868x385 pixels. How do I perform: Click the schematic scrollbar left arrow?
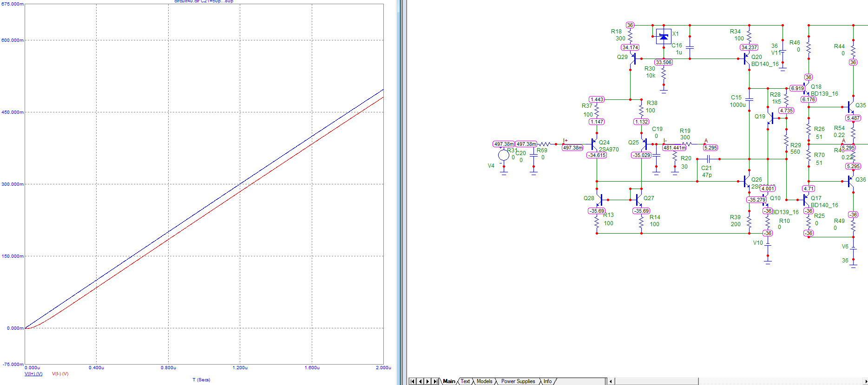(x=611, y=381)
